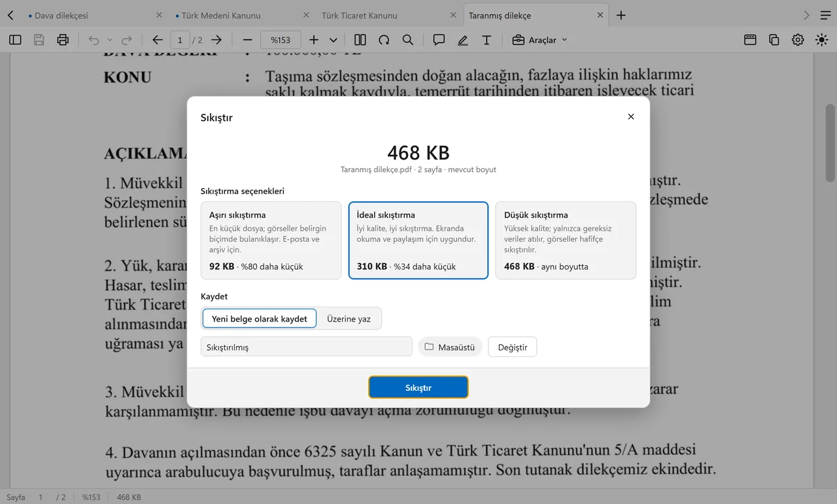Open a new tab with plus

[621, 15]
